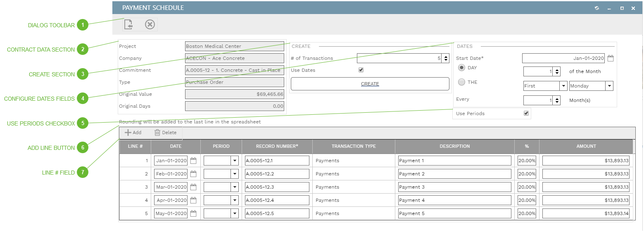Click the DESCRIPTION column header
Screen dimensions: 644x232
[455, 146]
